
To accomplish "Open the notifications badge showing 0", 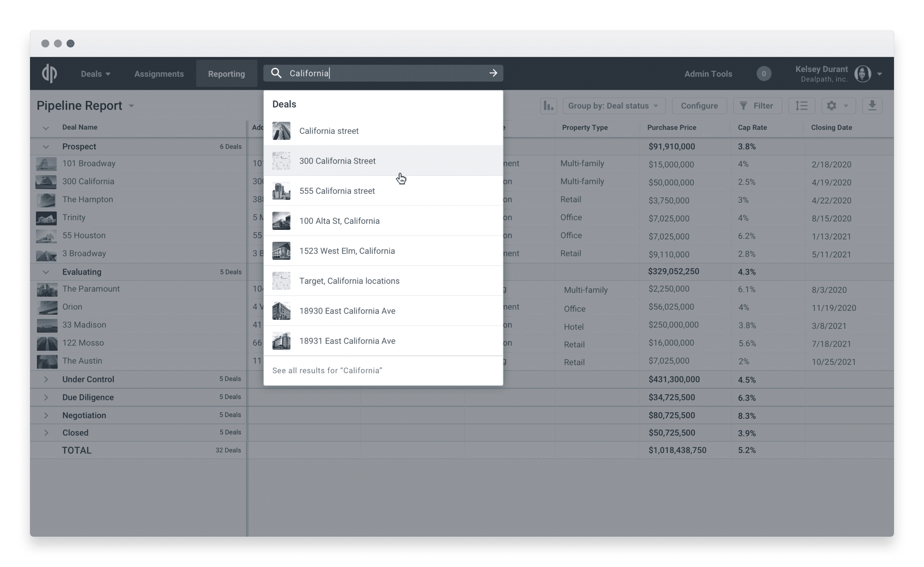I will tap(763, 74).
